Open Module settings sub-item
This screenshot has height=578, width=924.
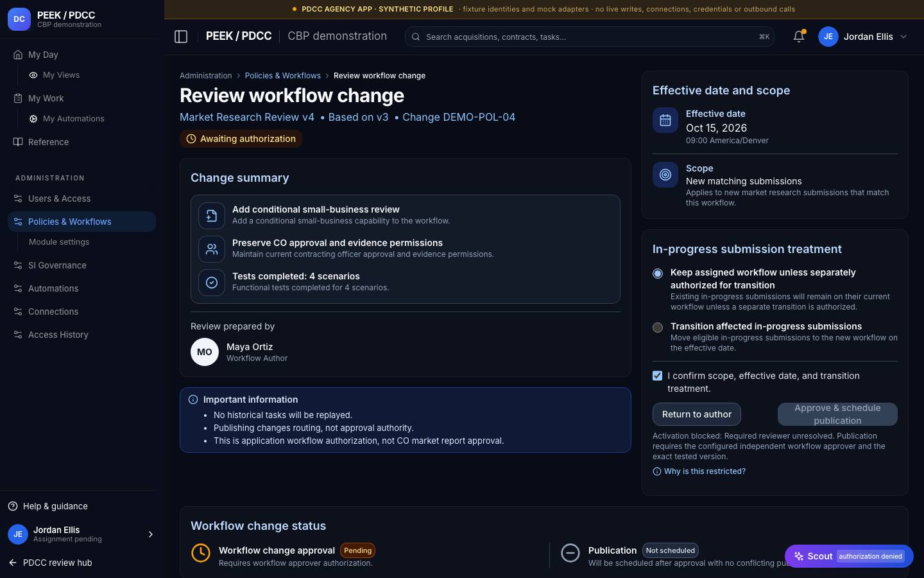pos(59,242)
